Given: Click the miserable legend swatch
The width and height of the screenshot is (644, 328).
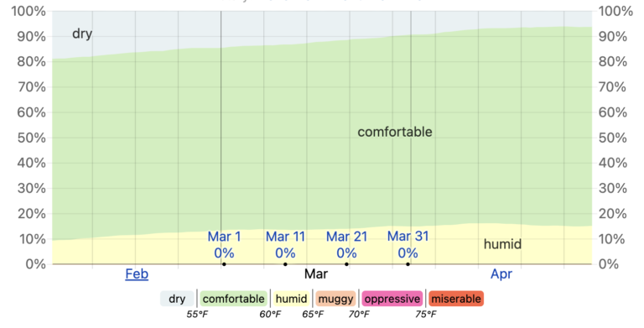Looking at the screenshot, I should pyautogui.click(x=456, y=299).
